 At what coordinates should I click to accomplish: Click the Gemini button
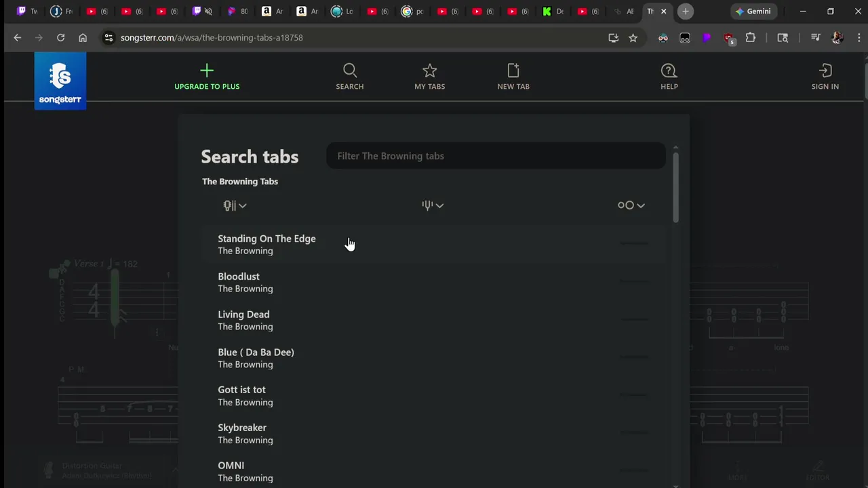[x=753, y=12]
